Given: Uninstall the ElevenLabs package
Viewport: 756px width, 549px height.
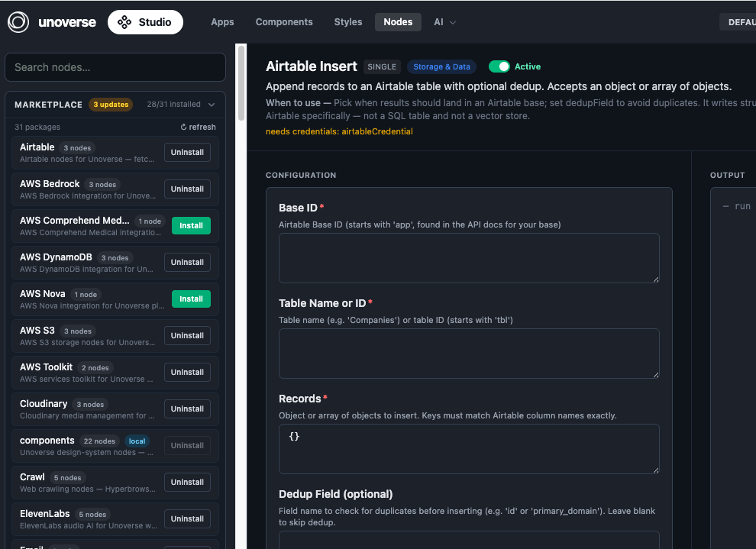Looking at the screenshot, I should [187, 518].
